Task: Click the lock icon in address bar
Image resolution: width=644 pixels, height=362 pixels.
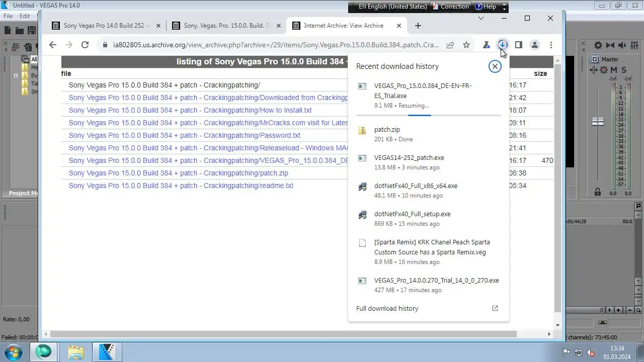Action: pos(105,45)
